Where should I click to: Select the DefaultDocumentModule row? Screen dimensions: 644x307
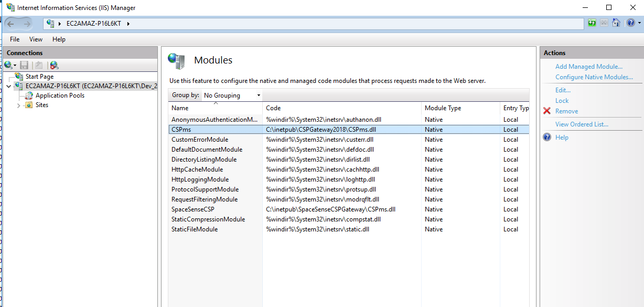point(349,150)
